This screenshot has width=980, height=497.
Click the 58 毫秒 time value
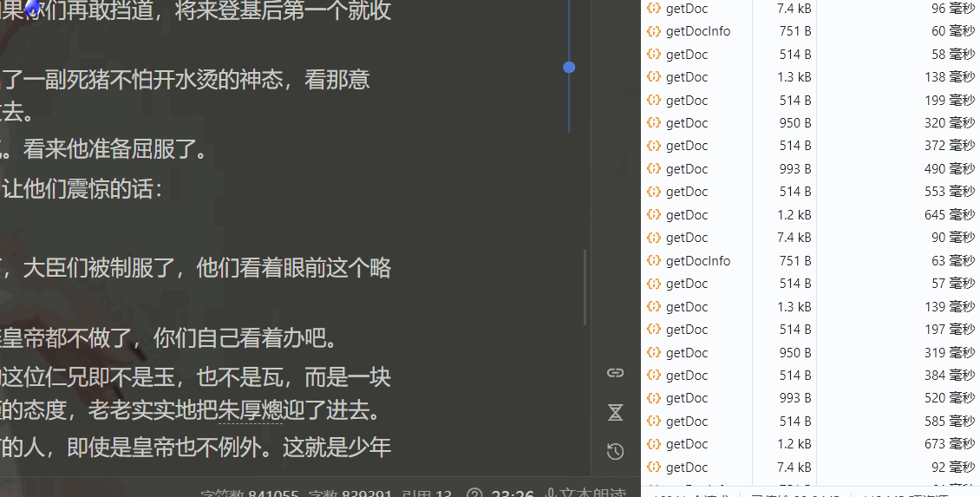[953, 54]
